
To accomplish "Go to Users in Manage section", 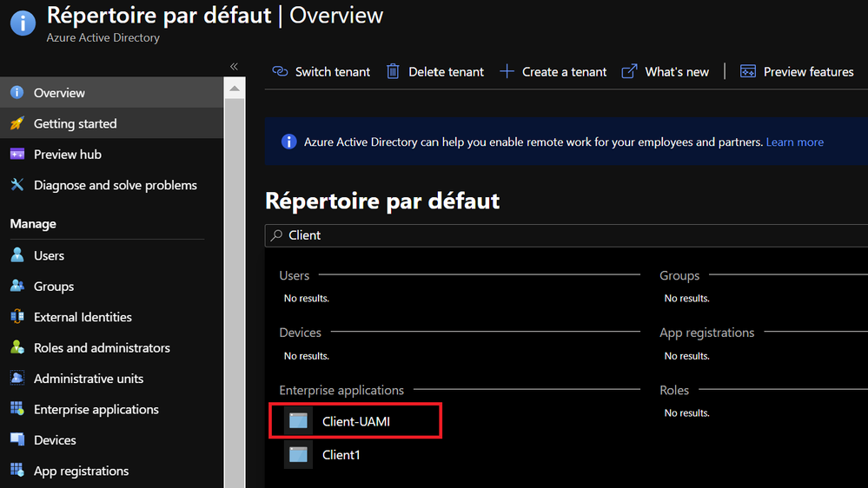I will click(112, 255).
